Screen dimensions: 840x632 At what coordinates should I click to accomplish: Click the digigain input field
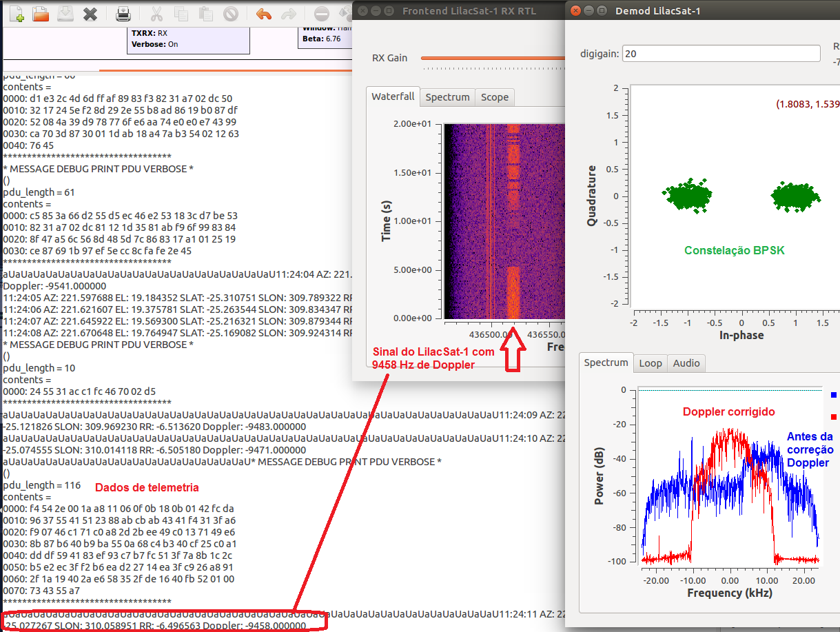tap(720, 54)
